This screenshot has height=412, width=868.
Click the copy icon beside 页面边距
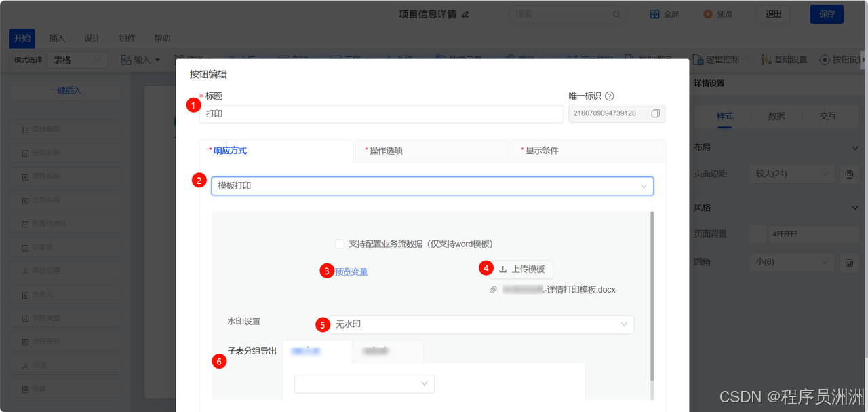tap(849, 174)
